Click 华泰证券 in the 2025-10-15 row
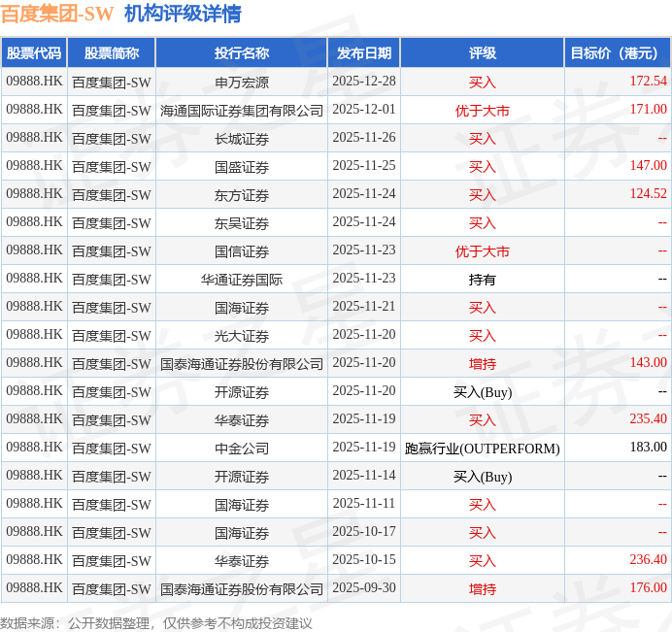The height and width of the screenshot is (632, 672). pyautogui.click(x=242, y=560)
